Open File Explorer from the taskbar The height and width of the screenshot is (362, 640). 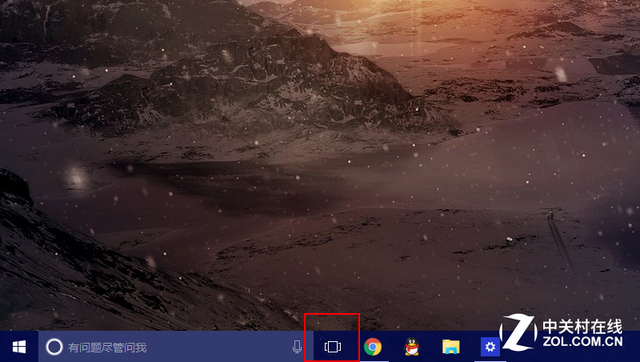click(x=451, y=347)
